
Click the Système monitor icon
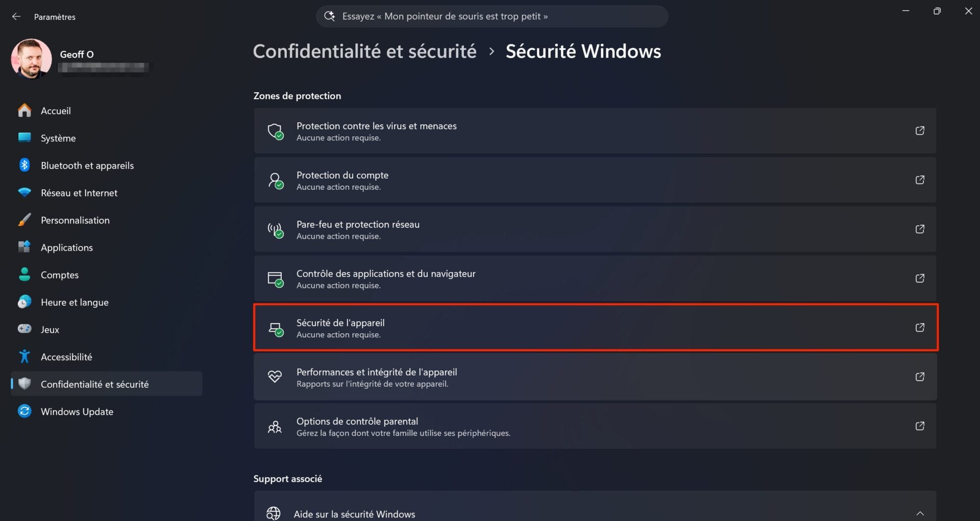(x=24, y=138)
